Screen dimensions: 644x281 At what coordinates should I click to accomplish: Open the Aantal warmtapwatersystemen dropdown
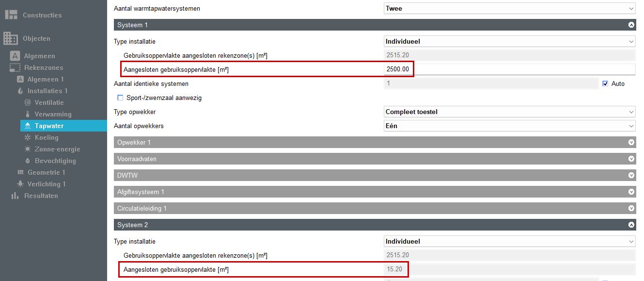[x=509, y=8]
